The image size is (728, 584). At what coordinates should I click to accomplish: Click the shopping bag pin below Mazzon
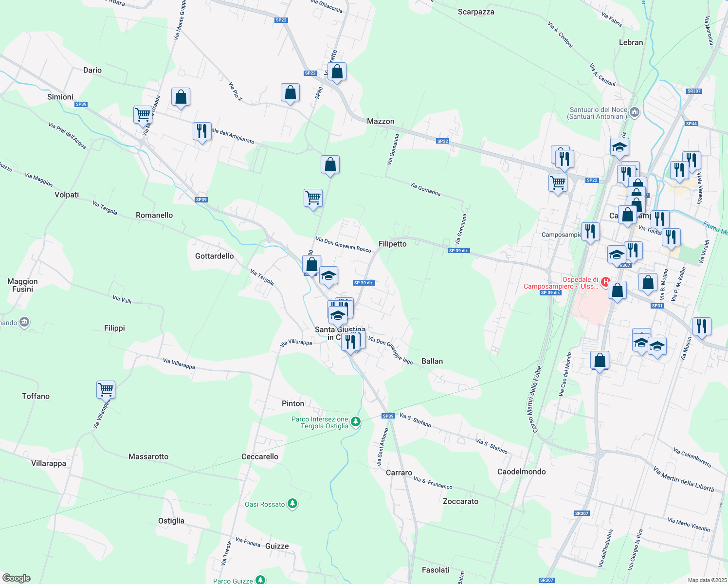pyautogui.click(x=330, y=165)
